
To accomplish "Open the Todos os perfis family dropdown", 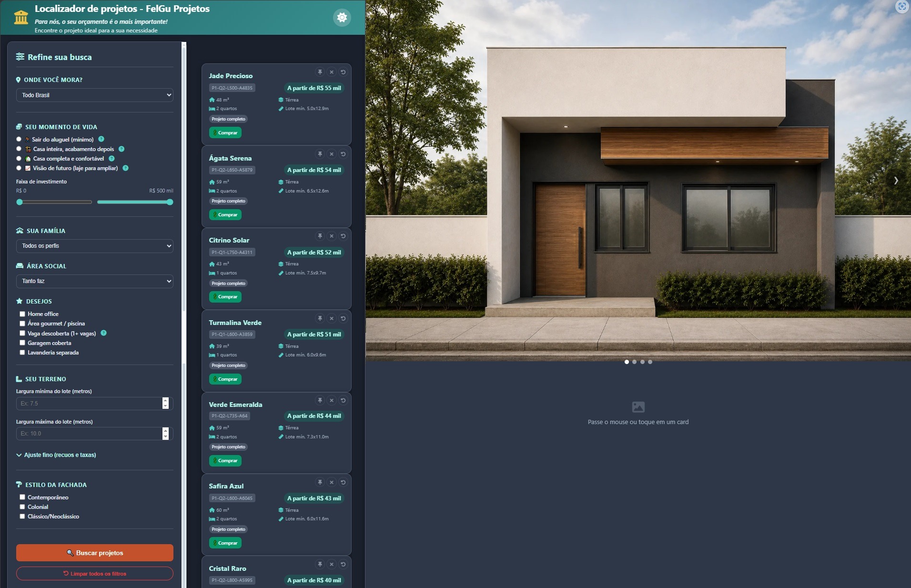I will 95,246.
